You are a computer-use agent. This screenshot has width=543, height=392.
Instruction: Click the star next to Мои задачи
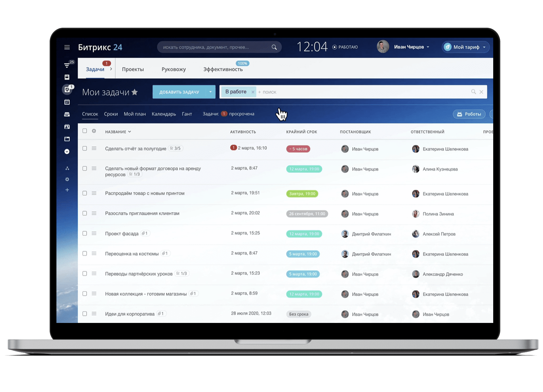tap(135, 92)
